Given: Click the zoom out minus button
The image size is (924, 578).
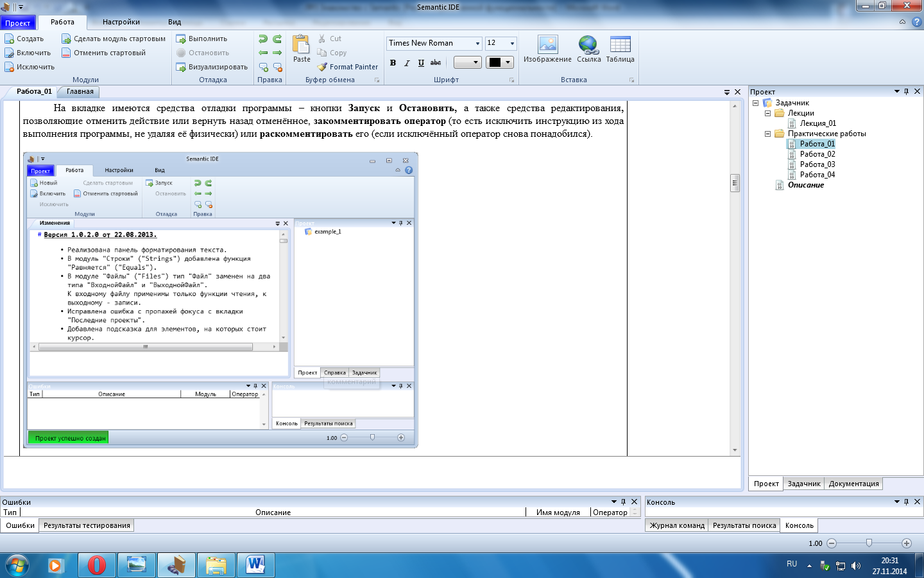Looking at the screenshot, I should tap(832, 543).
